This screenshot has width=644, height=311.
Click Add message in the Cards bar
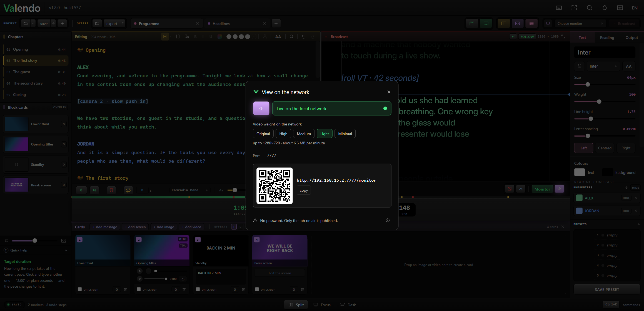pyautogui.click(x=105, y=227)
